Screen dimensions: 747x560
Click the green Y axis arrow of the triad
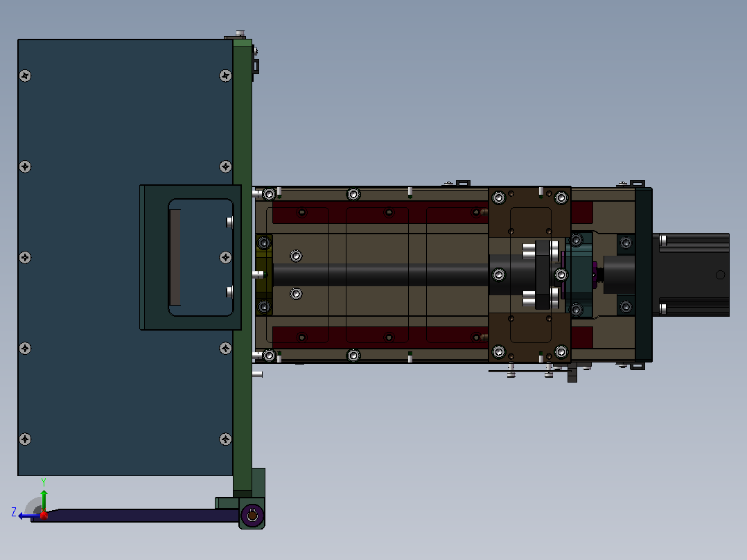click(44, 500)
